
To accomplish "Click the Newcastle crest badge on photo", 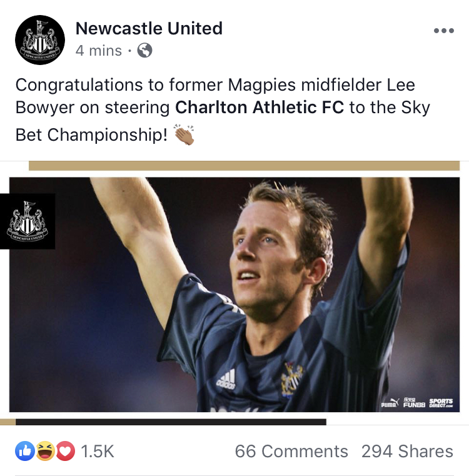I will (x=28, y=221).
